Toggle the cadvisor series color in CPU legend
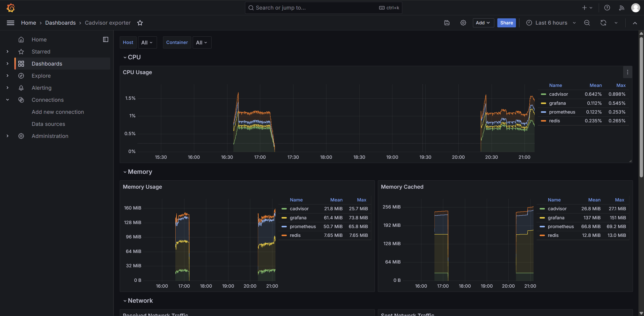This screenshot has height=316, width=644. click(x=543, y=94)
